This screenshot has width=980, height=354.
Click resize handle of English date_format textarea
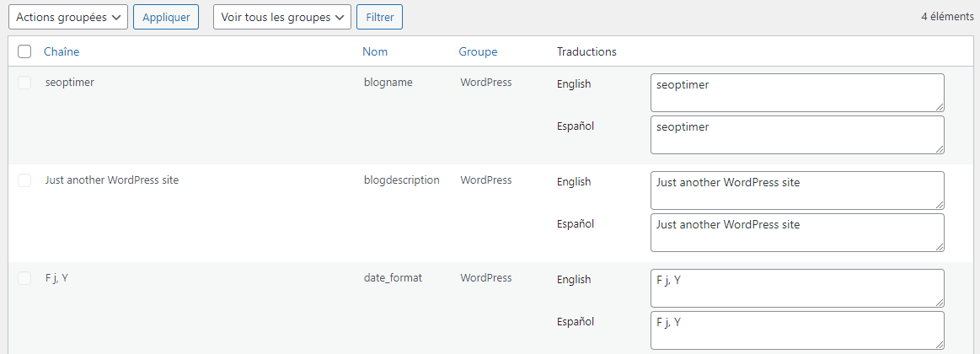pos(940,303)
